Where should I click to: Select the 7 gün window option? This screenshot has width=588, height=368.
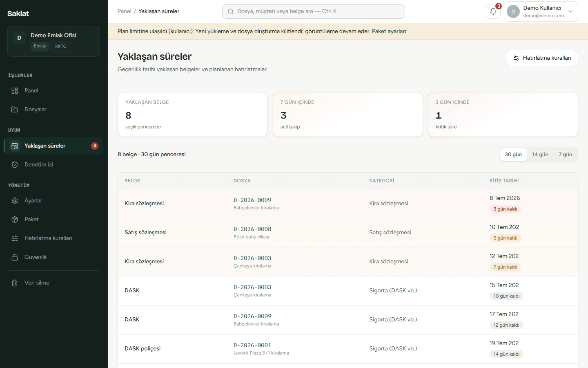point(565,155)
